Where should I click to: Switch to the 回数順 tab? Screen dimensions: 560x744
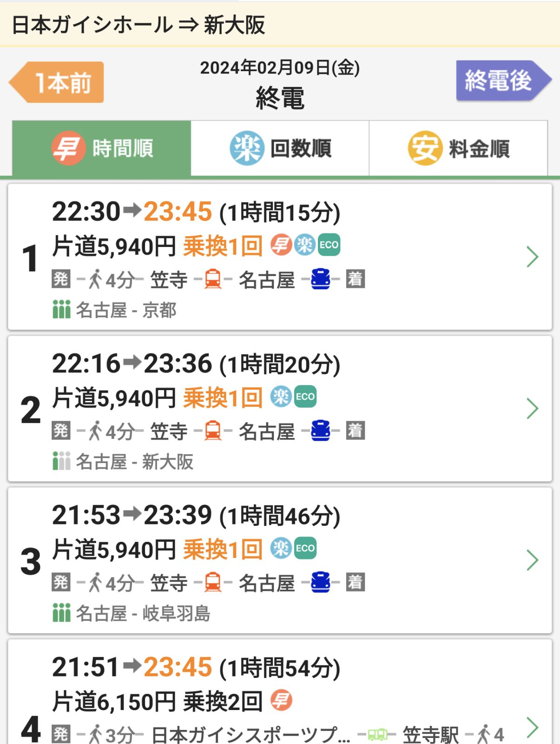[x=280, y=148]
